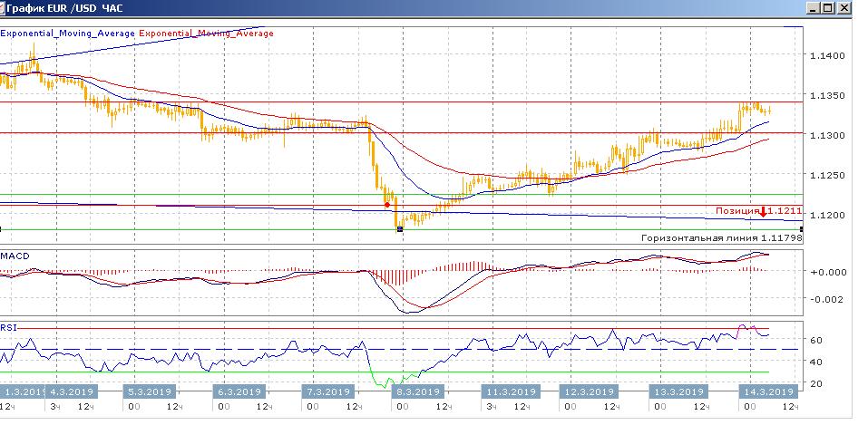Click the 11.3.2019 date label
868x425 pixels.
tap(508, 391)
